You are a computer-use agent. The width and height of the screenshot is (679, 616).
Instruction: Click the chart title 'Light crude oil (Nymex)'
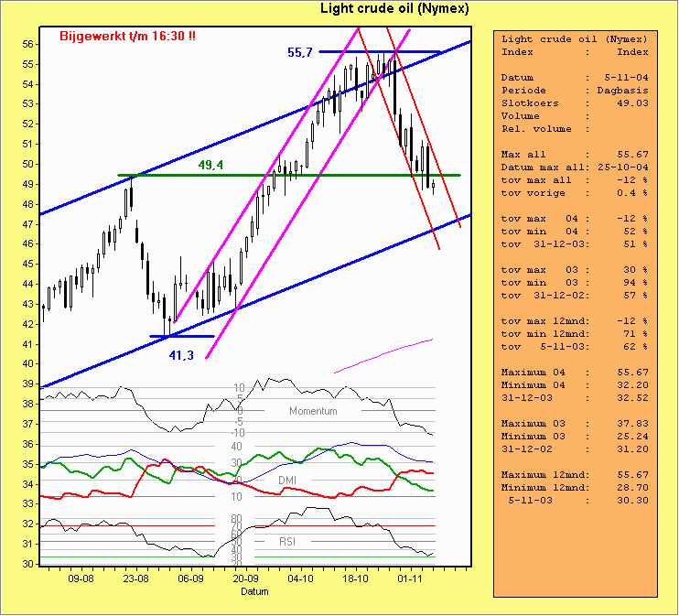click(394, 9)
